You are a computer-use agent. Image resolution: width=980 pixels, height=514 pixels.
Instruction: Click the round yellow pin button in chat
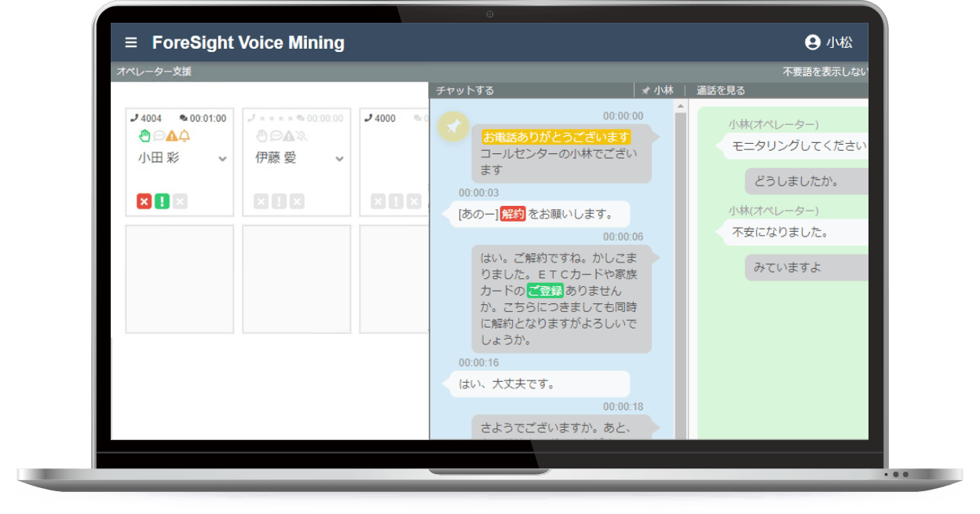pyautogui.click(x=453, y=126)
